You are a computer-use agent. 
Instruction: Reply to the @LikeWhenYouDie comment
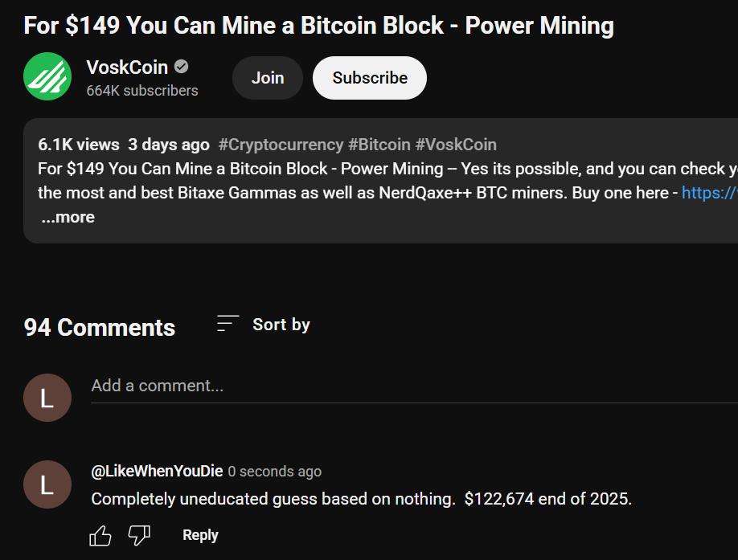tap(200, 535)
